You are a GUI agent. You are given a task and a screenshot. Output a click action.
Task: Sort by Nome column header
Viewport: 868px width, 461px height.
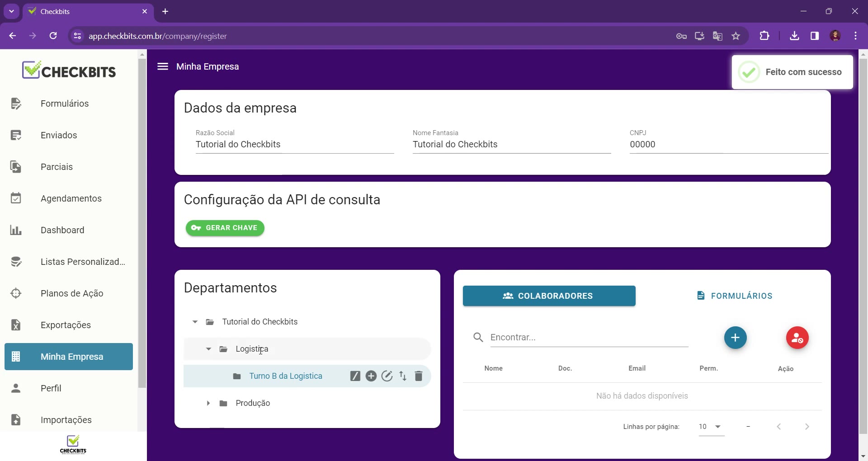[x=494, y=368]
